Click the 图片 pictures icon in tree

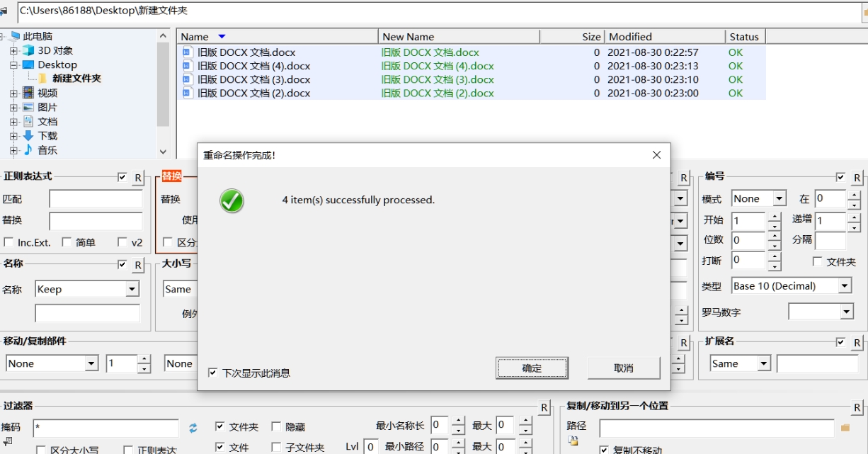click(x=28, y=107)
